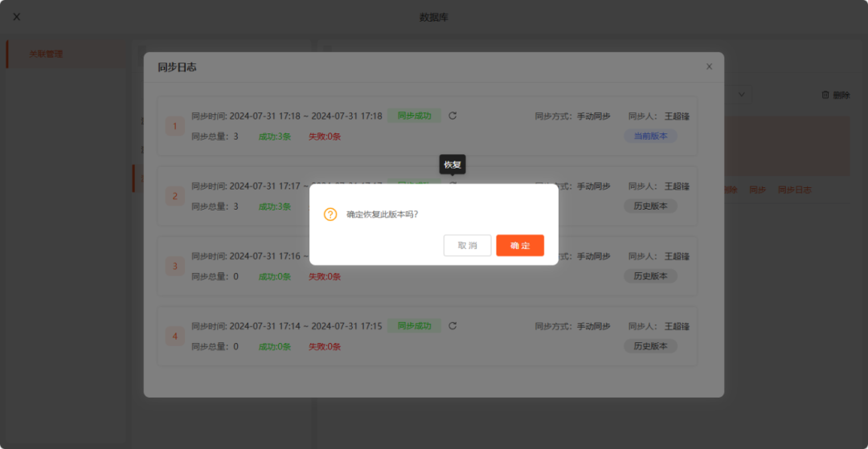Click 同步方式: 手动同步 in row 4
This screenshot has width=868, height=449.
pos(572,326)
